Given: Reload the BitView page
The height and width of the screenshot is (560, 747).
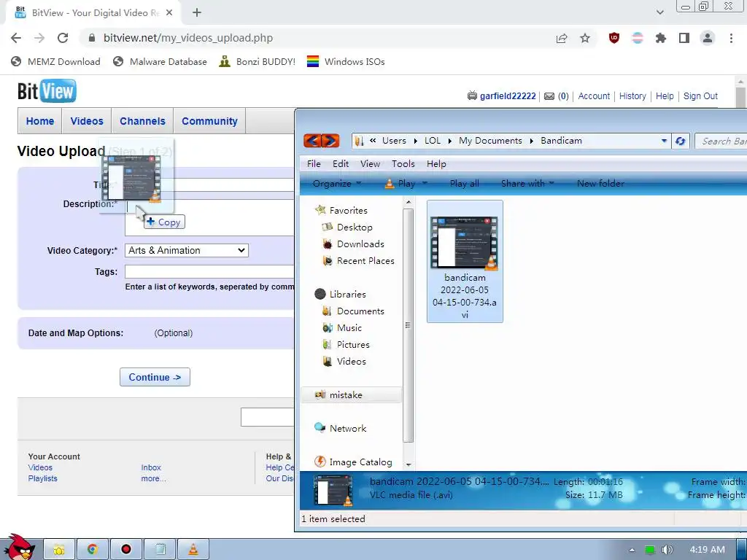Looking at the screenshot, I should pyautogui.click(x=63, y=38).
